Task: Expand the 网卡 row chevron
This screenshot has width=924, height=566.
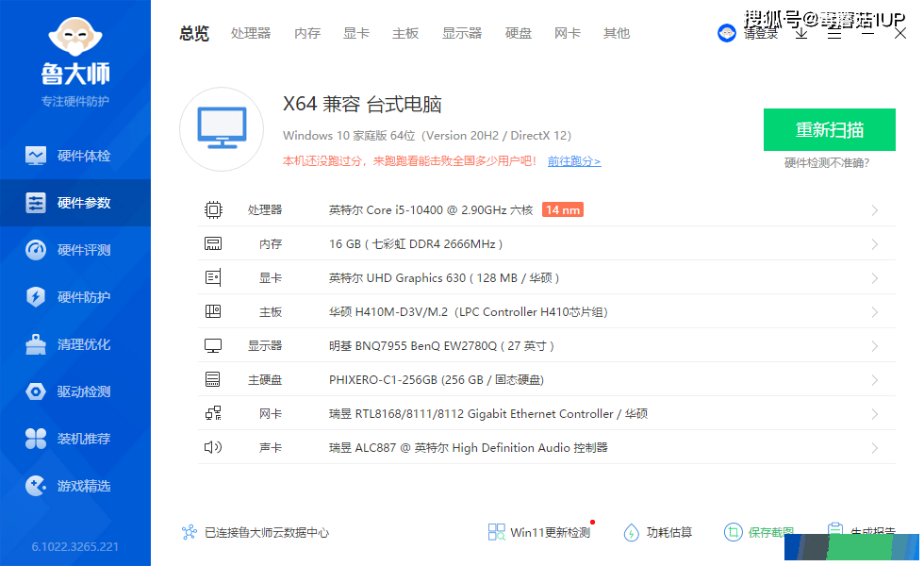Action: (x=875, y=414)
